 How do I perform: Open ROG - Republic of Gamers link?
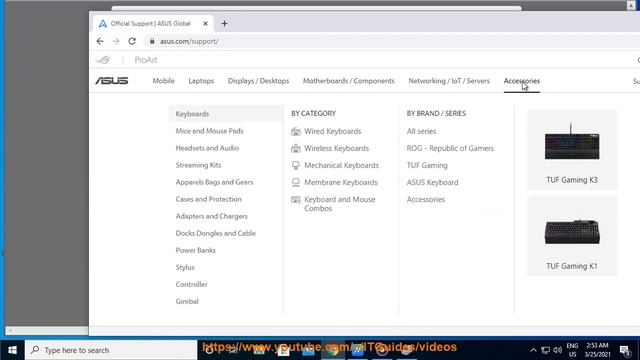click(x=450, y=149)
